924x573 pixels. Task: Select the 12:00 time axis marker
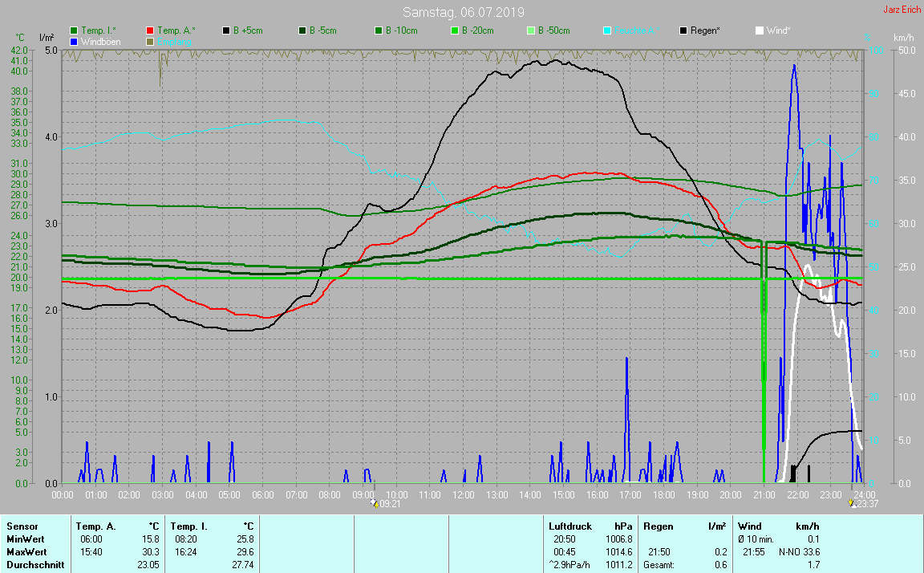click(463, 494)
